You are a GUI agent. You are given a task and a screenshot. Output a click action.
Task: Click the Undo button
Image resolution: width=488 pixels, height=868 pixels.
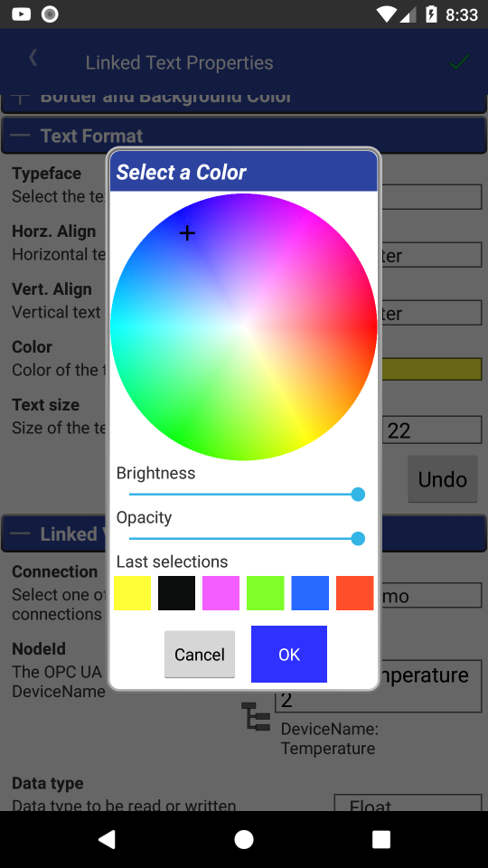point(443,479)
